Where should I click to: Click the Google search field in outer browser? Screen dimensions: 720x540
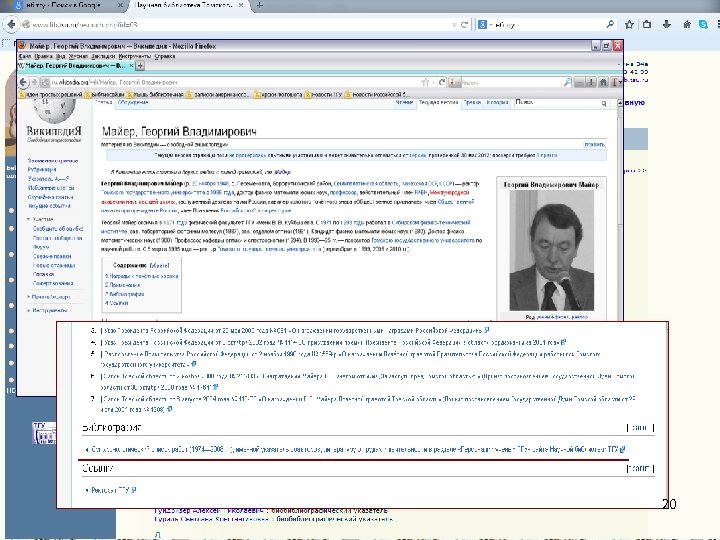pos(544,25)
